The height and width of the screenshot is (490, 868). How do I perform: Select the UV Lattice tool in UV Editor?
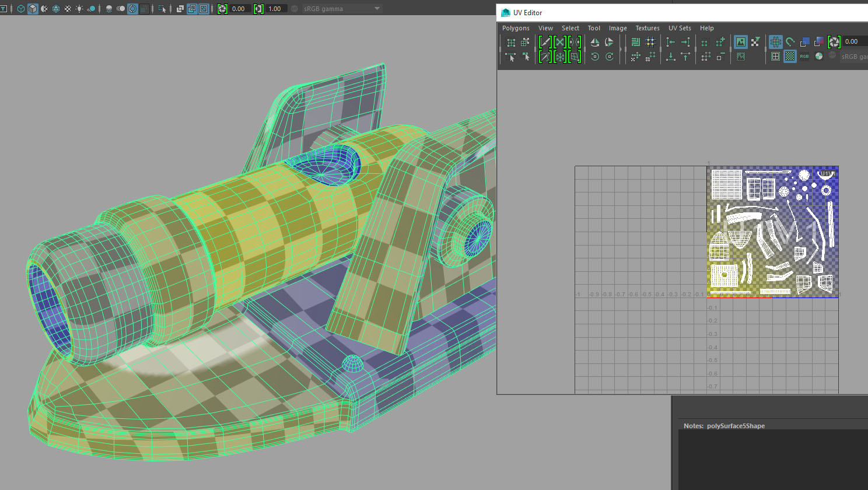(x=511, y=42)
